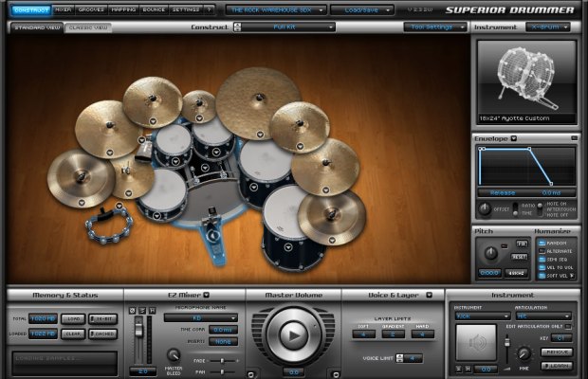This screenshot has width=588, height=379.
Task: Toggle the Soft Vel humanize option
Action: (x=542, y=276)
